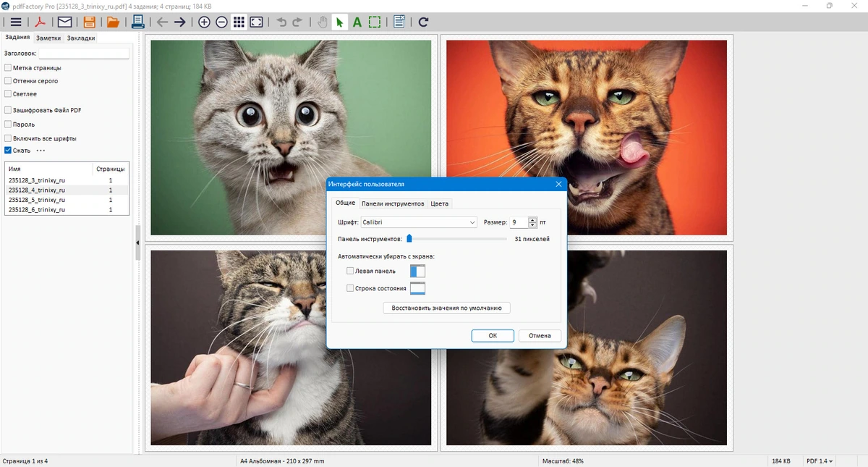This screenshot has height=467, width=868.
Task: Zoom out with the minus circle icon
Action: tap(221, 22)
